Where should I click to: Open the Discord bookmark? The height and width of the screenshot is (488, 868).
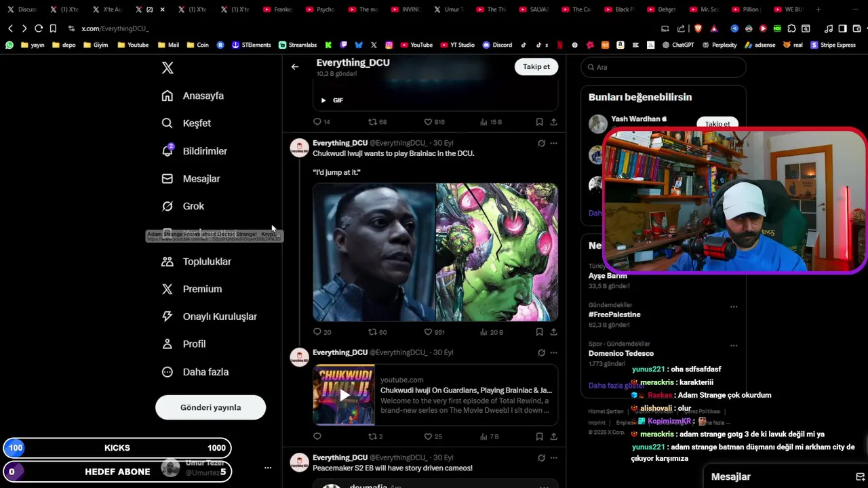(497, 45)
